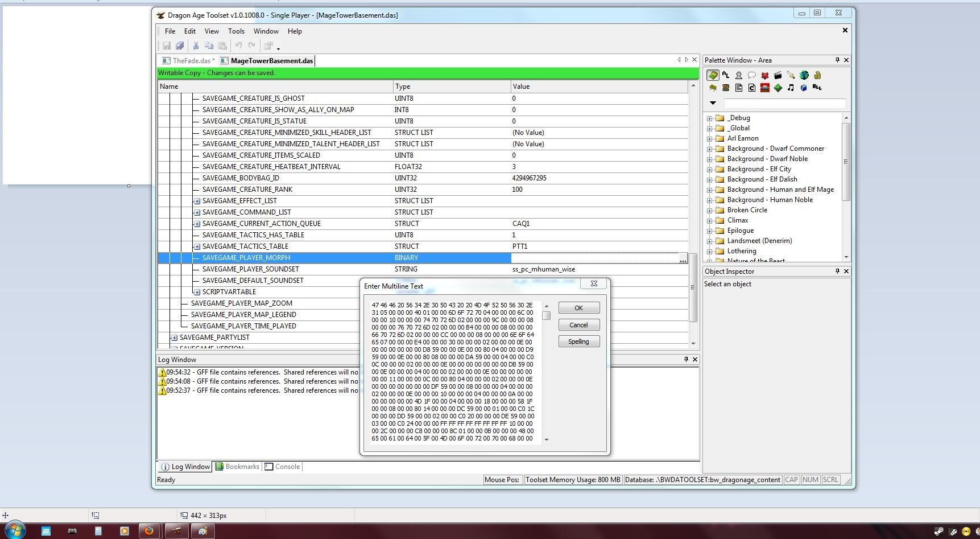Expand SAVEGAME_TACTICS_TABLE struct node
Image resolution: width=980 pixels, height=539 pixels.
coord(197,246)
